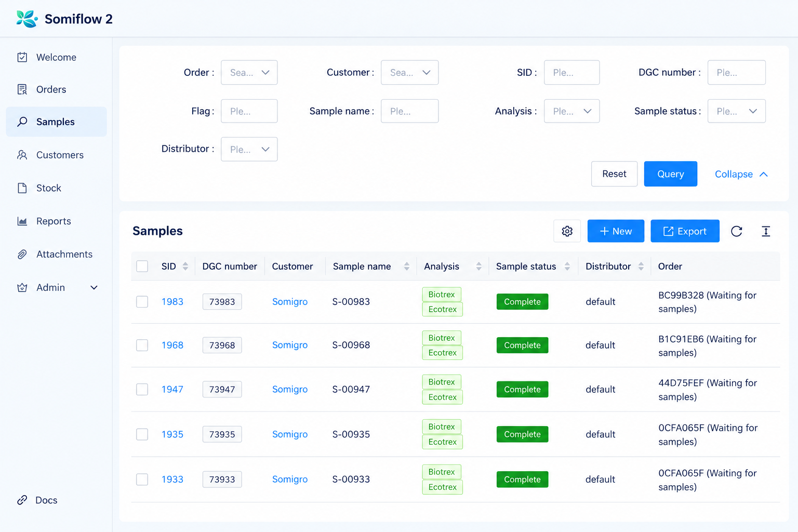Image resolution: width=798 pixels, height=532 pixels.
Task: Sort by Analysis column arrows
Action: coord(478,267)
